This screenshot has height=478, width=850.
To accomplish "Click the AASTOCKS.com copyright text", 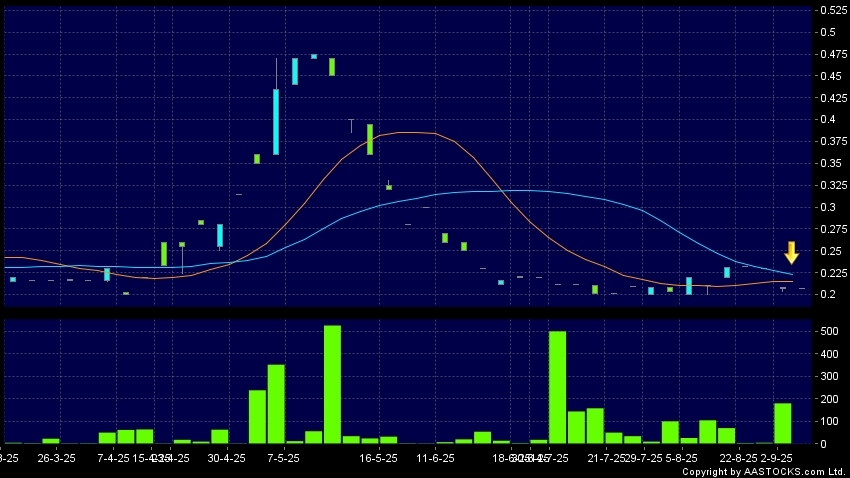I will [763, 471].
